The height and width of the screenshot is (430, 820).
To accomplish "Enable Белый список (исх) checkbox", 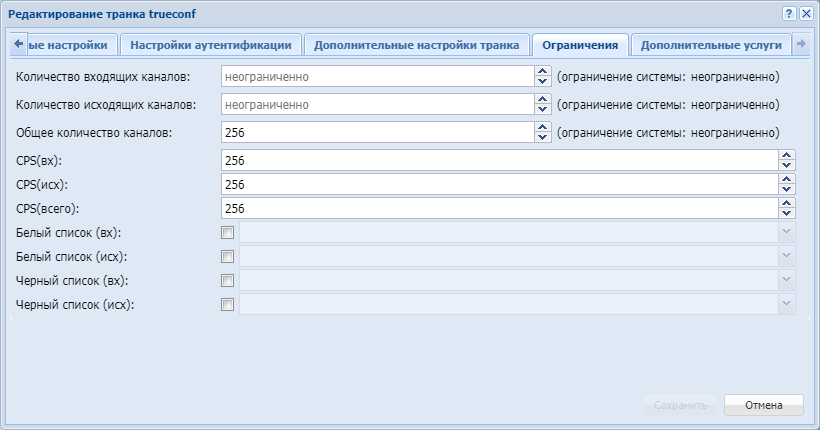I will tap(228, 257).
